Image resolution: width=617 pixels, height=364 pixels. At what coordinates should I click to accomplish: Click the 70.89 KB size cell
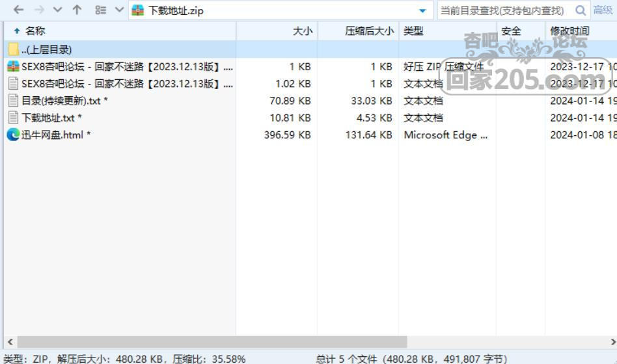pos(290,101)
